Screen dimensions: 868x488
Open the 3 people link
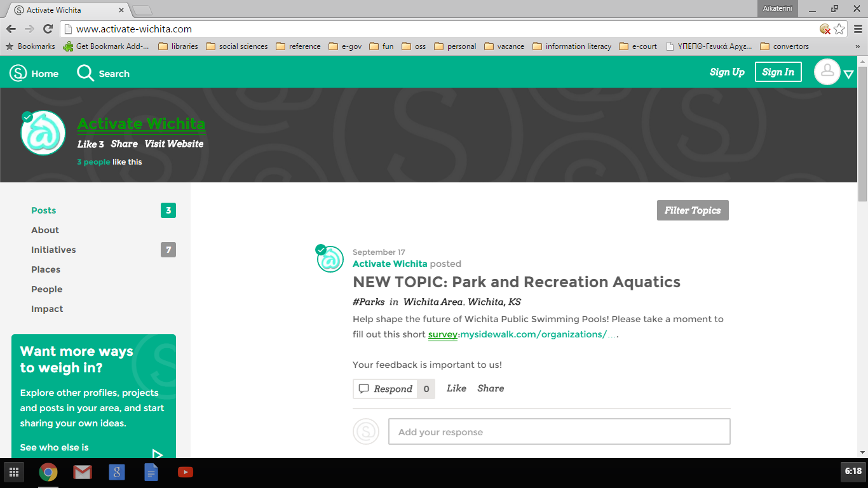(x=93, y=162)
